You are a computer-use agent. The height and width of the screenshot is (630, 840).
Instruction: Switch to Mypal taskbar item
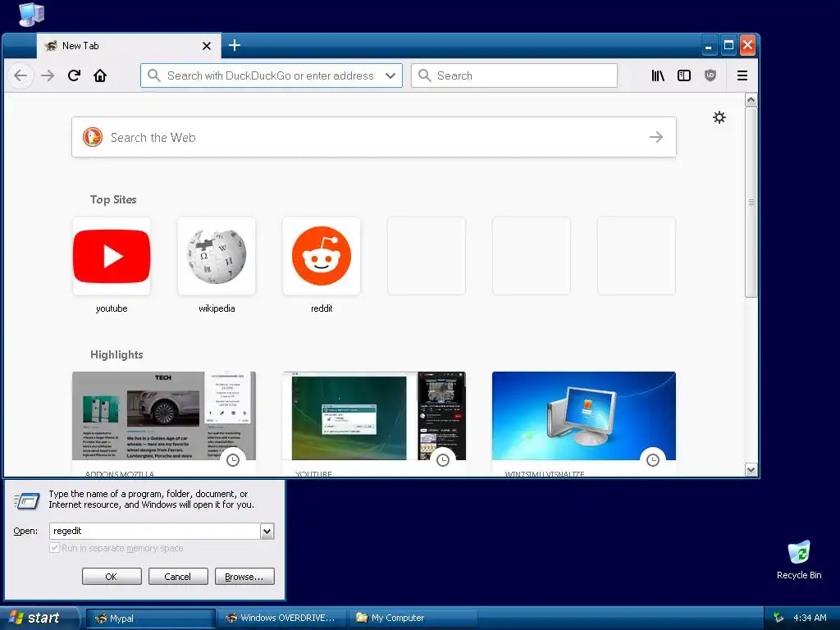(x=151, y=619)
